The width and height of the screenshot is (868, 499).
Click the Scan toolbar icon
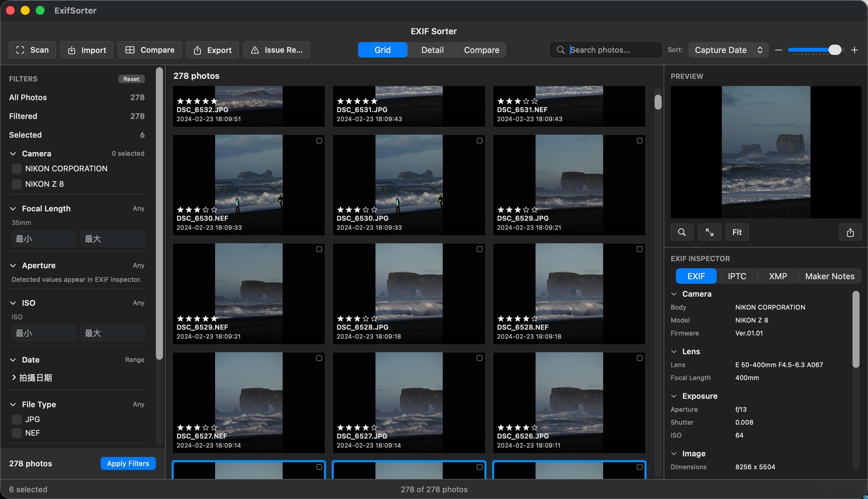tap(20, 50)
